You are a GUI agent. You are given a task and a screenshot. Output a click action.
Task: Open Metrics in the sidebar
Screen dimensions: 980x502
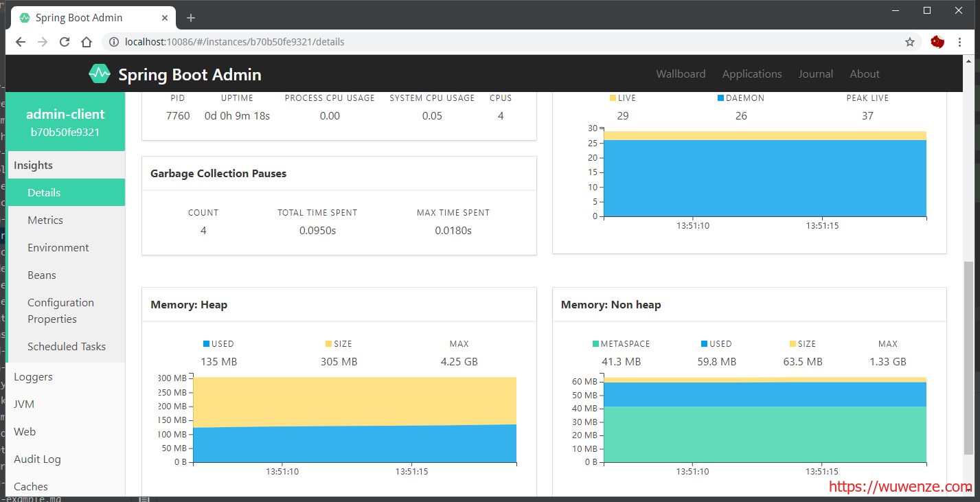(x=67, y=220)
